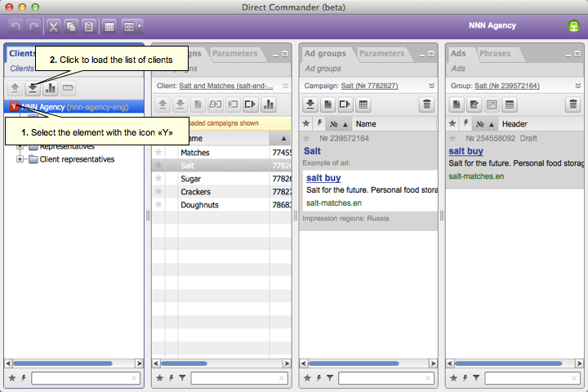Open Parameters tab in Campaigns panel
This screenshot has width=588, height=392.
click(235, 54)
